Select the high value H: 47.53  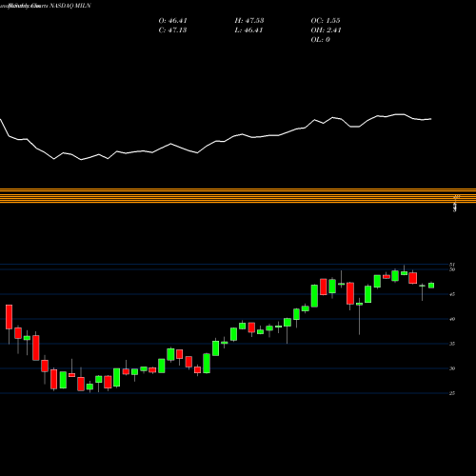(249, 21)
